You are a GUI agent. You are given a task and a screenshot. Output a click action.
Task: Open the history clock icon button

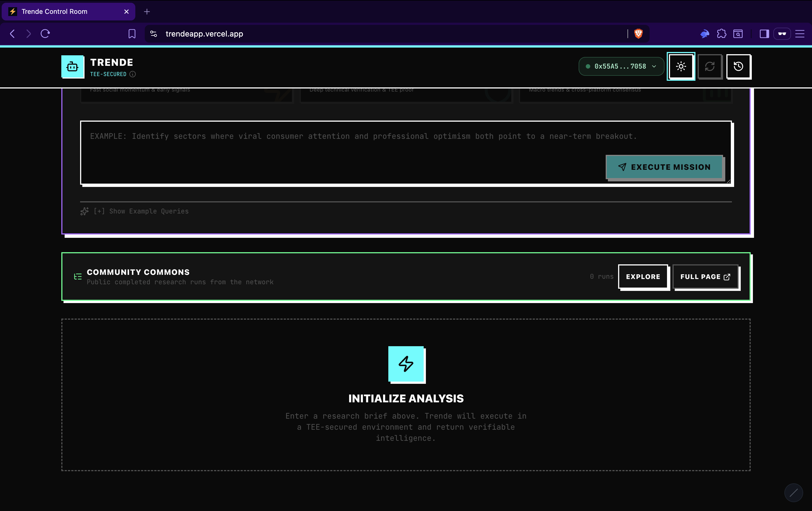pyautogui.click(x=738, y=66)
